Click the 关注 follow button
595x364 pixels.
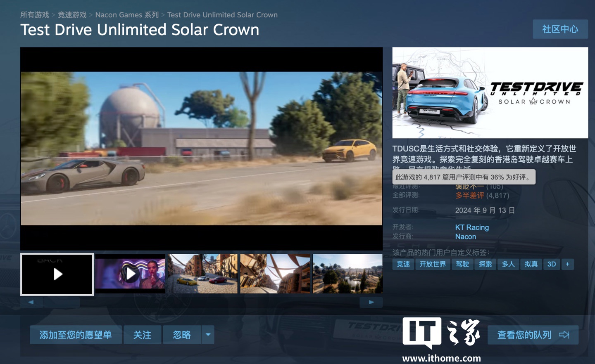click(142, 335)
